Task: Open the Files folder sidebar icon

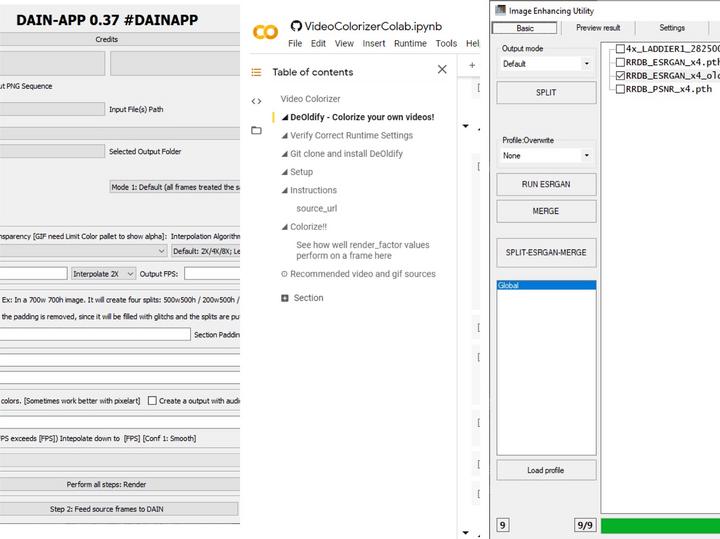Action: click(x=256, y=130)
